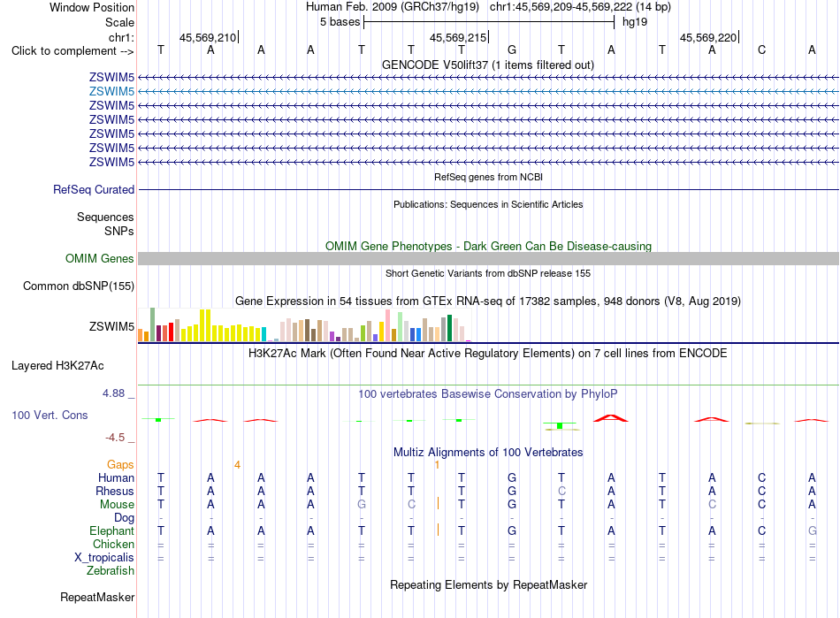
Task: Click the 4.88 PhyloP upper scale value
Action: pos(113,393)
